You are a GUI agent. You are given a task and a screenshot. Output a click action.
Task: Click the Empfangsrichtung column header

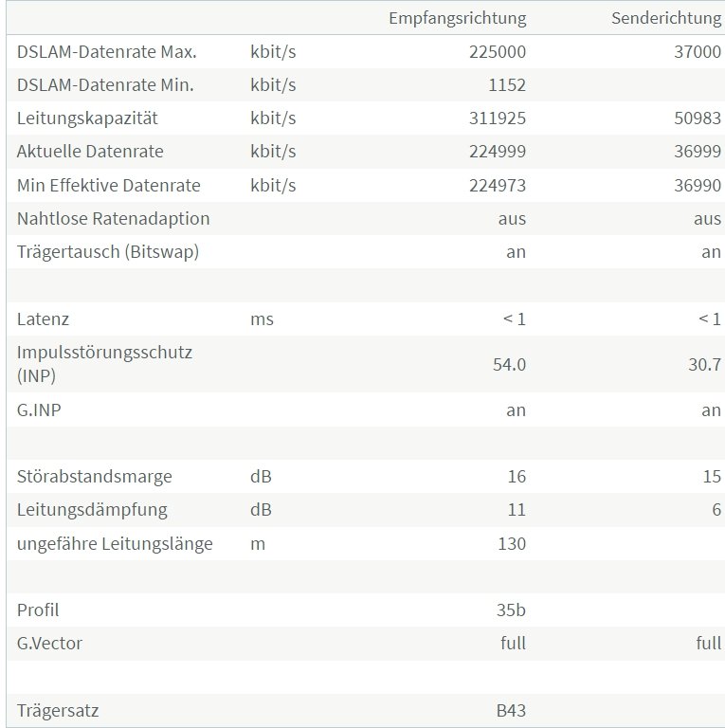click(x=457, y=19)
